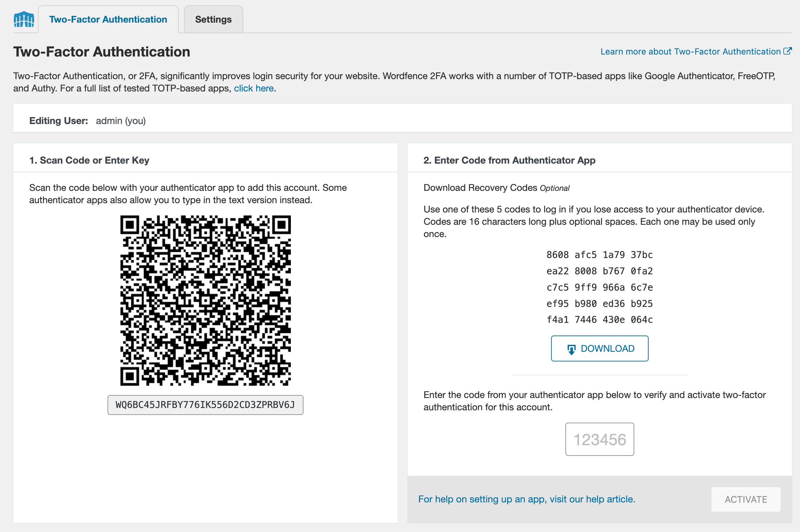800x532 pixels.
Task: Select the Two-Factor Authentication tab
Action: point(108,19)
